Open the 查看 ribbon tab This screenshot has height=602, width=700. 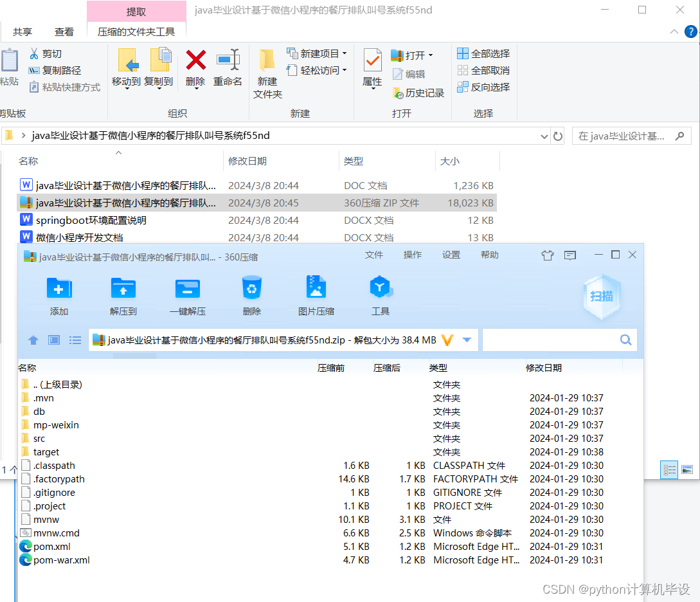[x=64, y=32]
